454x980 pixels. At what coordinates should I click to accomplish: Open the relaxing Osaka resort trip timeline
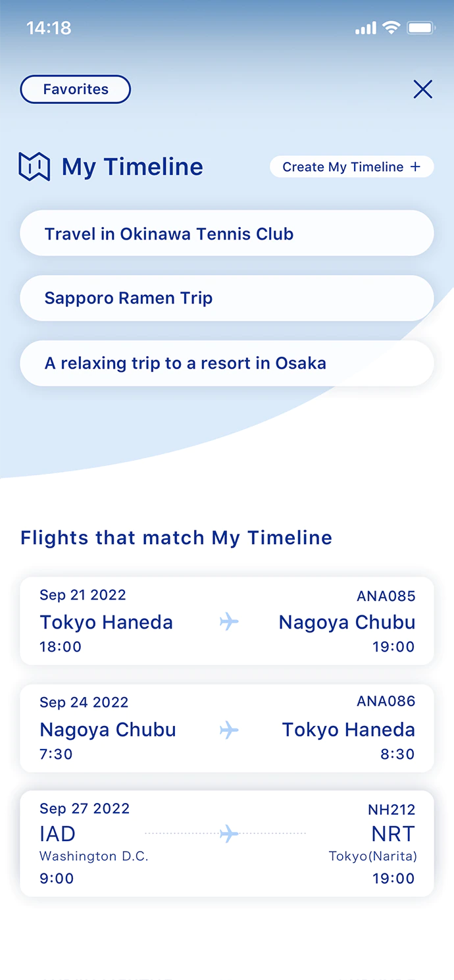pyautogui.click(x=226, y=363)
